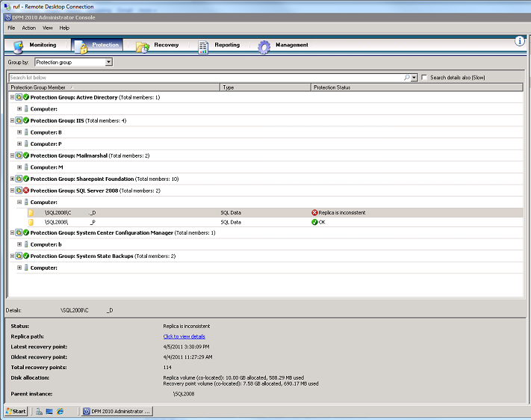Screen dimensions: 531x420
Task: Click the green OK status icon
Action: (314, 223)
